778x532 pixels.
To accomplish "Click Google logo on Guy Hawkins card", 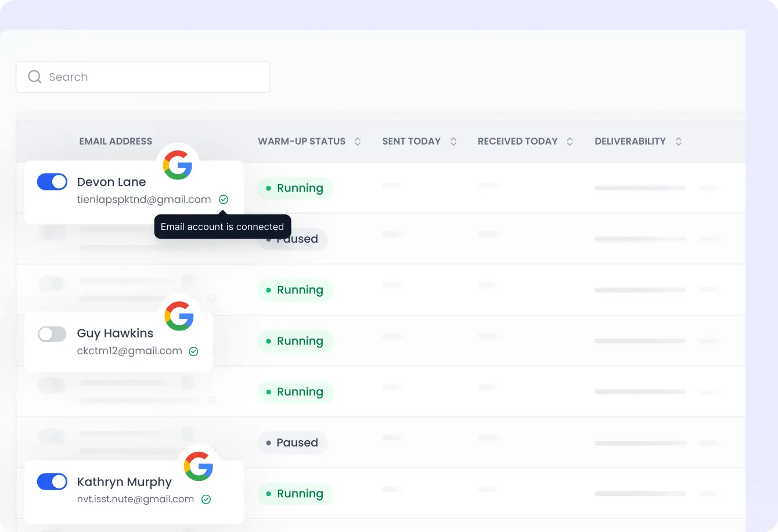I will tap(179, 317).
